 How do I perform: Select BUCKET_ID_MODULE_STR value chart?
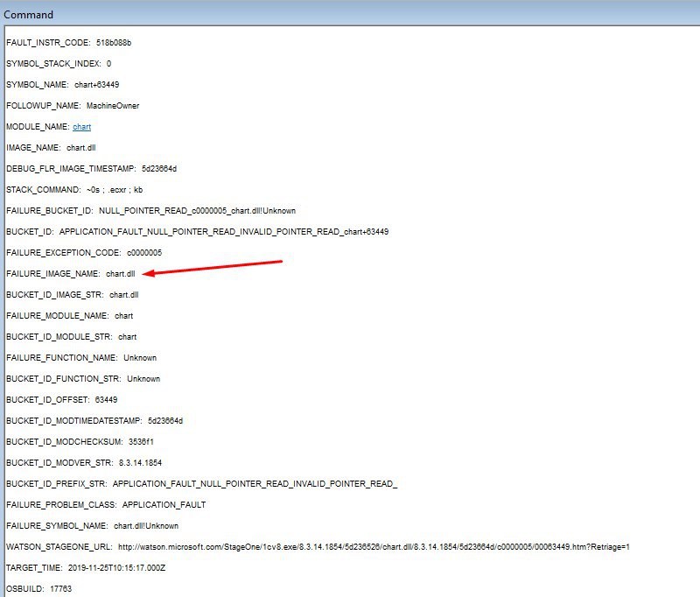coord(128,337)
